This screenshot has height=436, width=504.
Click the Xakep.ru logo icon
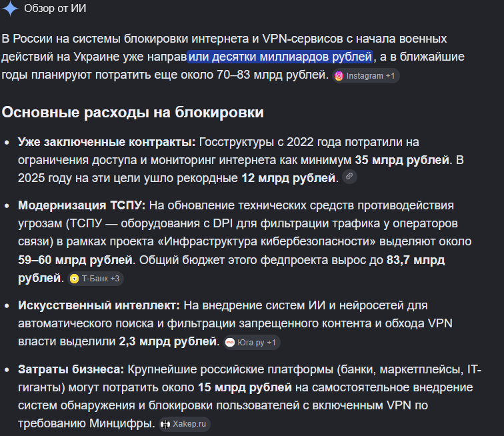tap(165, 424)
